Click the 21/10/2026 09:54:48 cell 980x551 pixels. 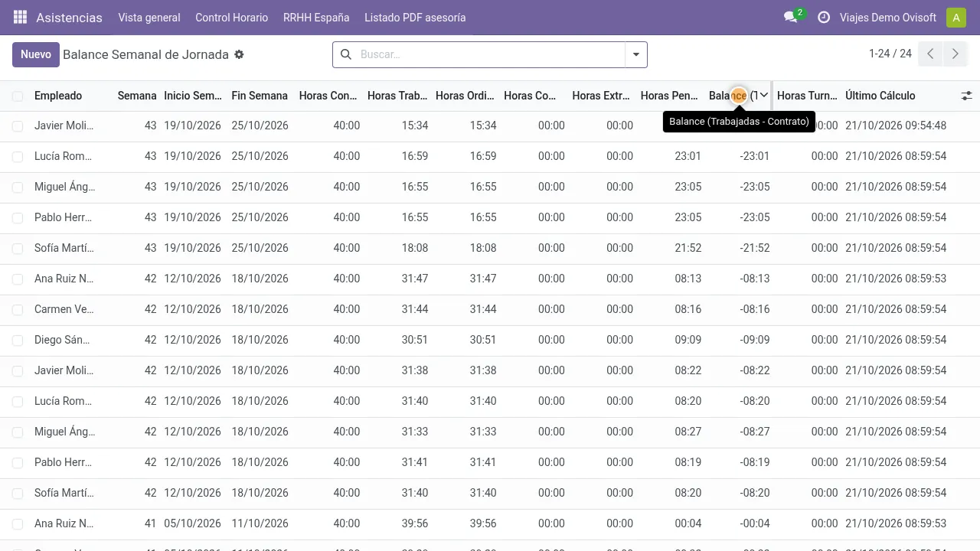(x=896, y=126)
